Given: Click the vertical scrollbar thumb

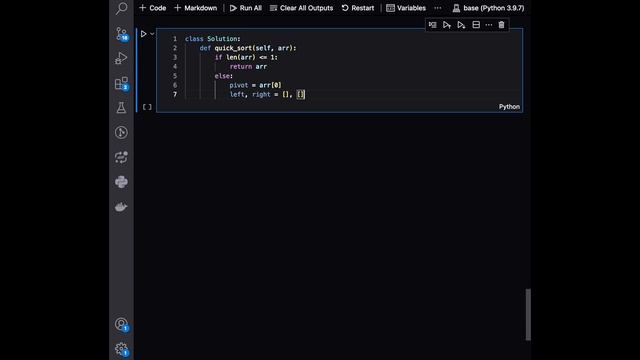Looking at the screenshot, I should point(528,314).
